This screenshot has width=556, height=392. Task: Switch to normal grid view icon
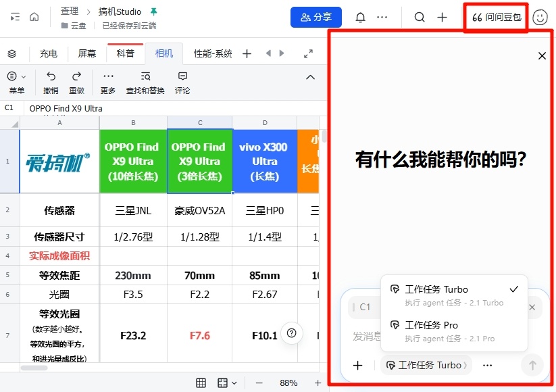[x=201, y=383]
